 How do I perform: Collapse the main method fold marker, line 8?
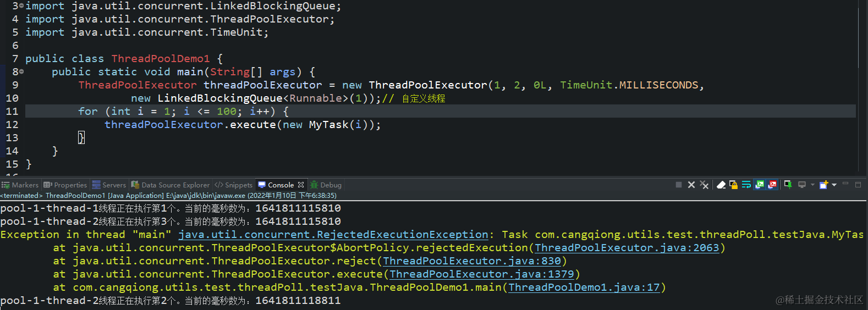click(x=21, y=71)
